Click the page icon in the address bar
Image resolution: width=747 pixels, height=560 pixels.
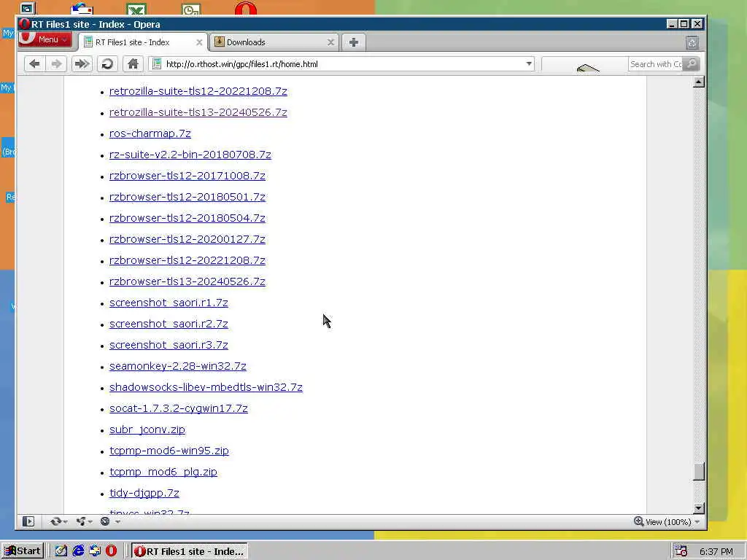[157, 64]
